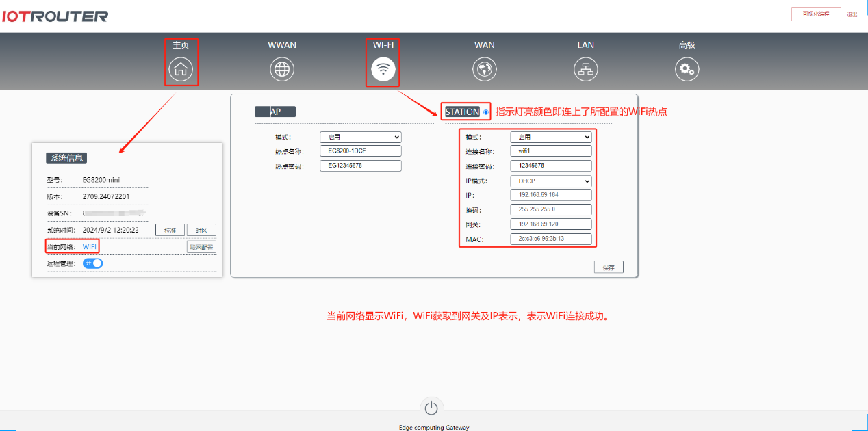868x431 pixels.
Task: Switch to the STATION tab
Action: [465, 111]
